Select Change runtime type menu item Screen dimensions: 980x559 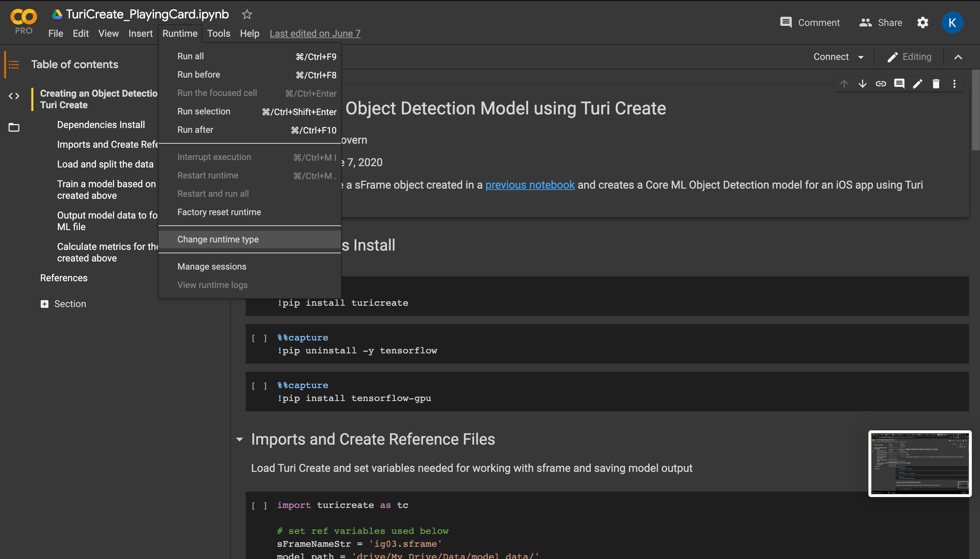(218, 239)
